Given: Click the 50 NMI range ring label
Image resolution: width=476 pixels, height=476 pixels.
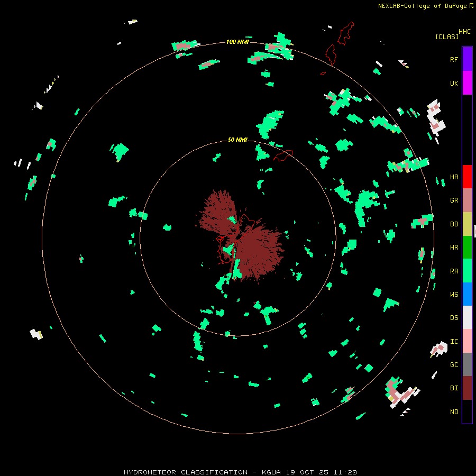Looking at the screenshot, I should (237, 140).
